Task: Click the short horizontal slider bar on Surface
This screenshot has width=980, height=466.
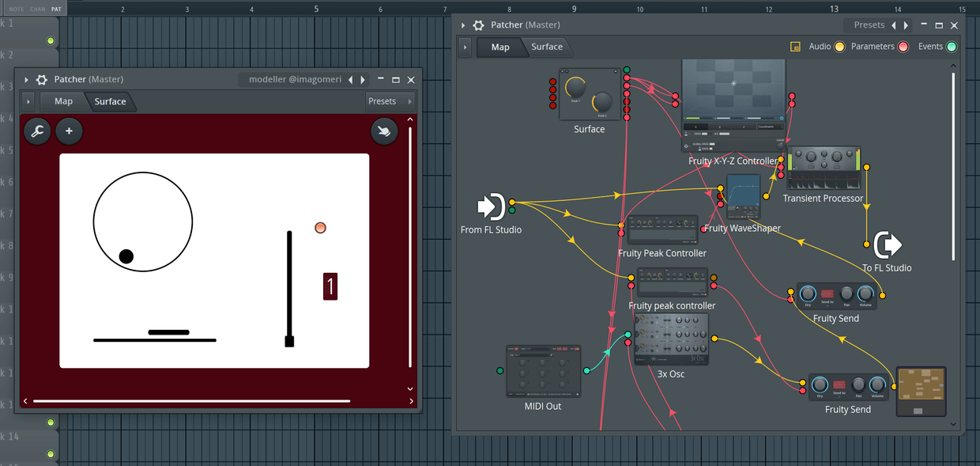Action: [x=168, y=332]
